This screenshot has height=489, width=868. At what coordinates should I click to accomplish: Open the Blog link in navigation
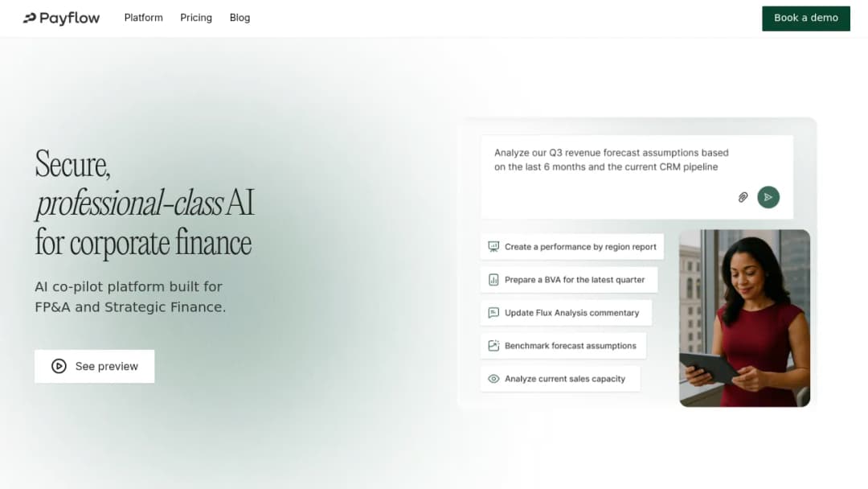point(240,18)
